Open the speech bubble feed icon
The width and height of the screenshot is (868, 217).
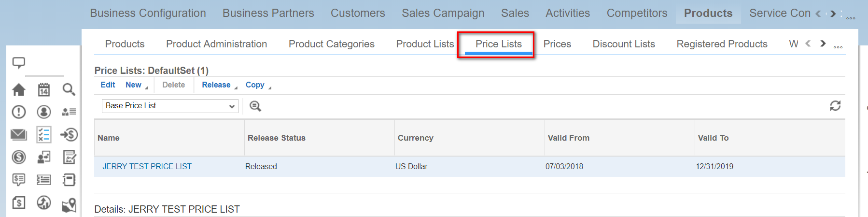19,63
